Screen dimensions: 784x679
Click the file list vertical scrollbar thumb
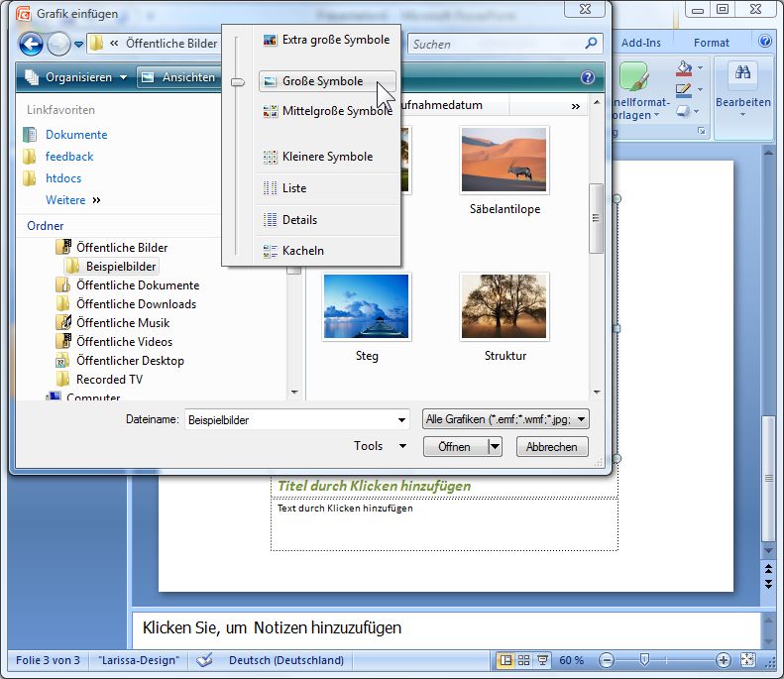(596, 218)
